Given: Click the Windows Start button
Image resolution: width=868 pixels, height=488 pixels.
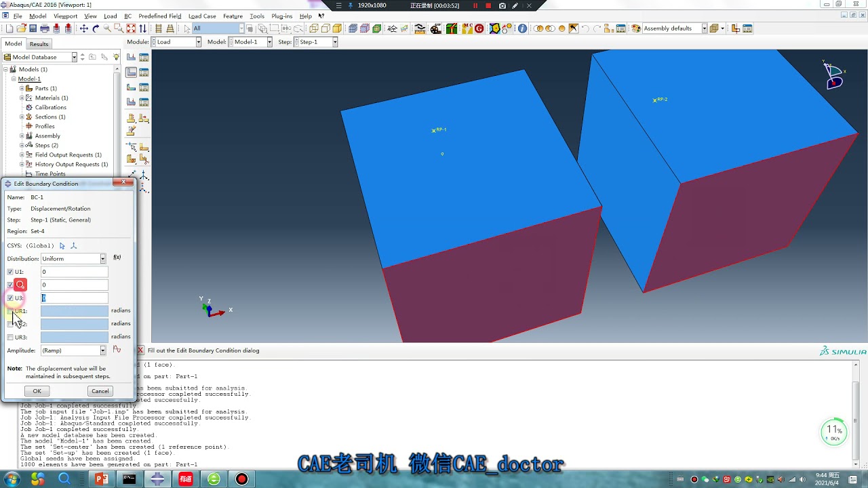Looking at the screenshot, I should click(x=13, y=479).
